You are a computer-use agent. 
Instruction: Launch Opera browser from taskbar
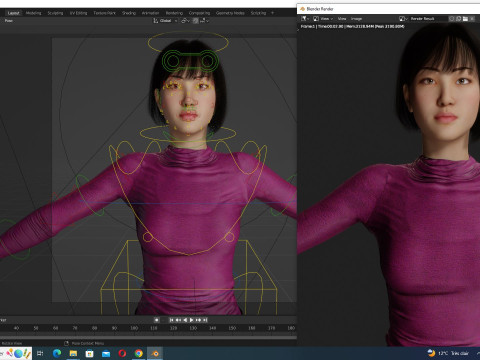(x=122, y=353)
